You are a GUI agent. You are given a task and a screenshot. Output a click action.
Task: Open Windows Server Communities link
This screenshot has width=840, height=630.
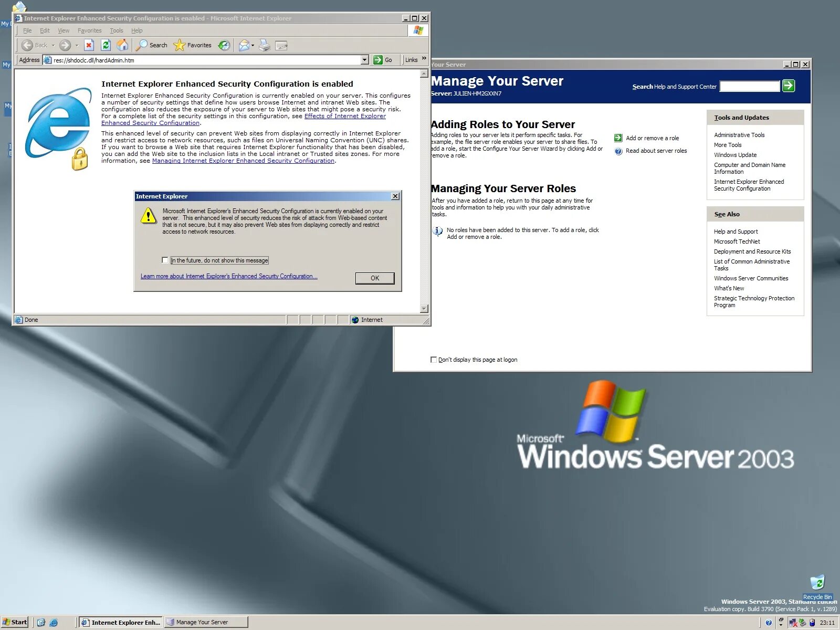[x=751, y=278]
